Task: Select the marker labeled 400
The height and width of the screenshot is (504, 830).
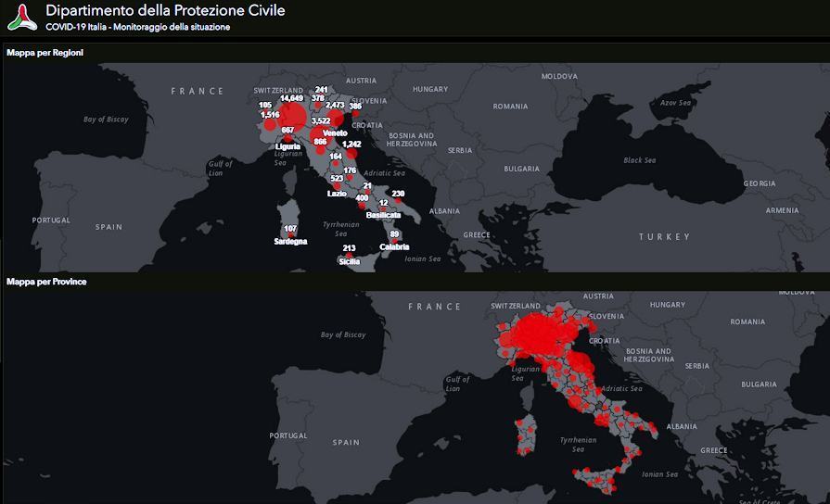Action: pyautogui.click(x=363, y=205)
